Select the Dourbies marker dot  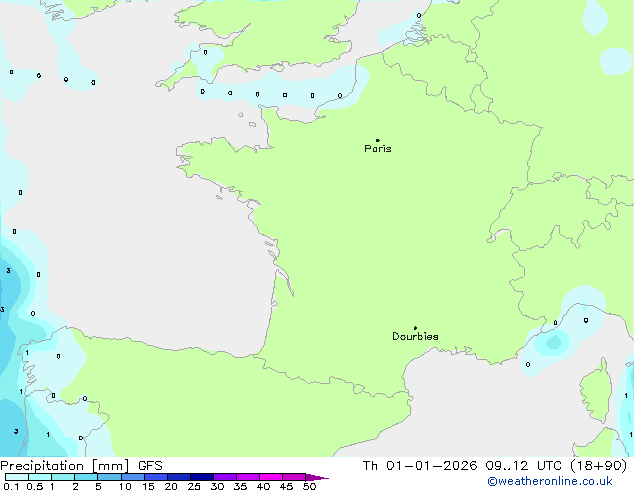pyautogui.click(x=415, y=328)
